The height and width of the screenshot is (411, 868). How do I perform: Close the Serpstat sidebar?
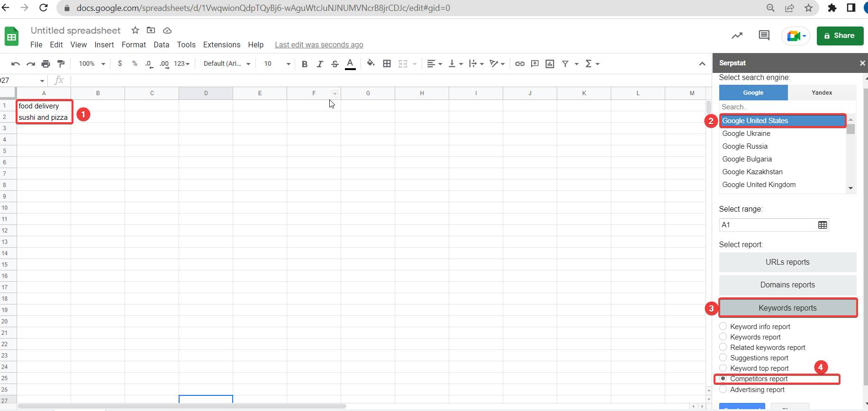pos(862,63)
